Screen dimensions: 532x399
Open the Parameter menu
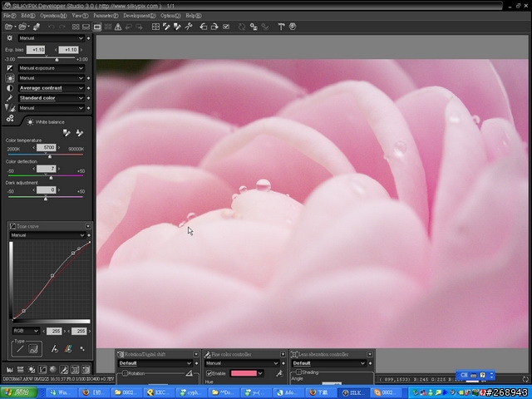click(106, 16)
